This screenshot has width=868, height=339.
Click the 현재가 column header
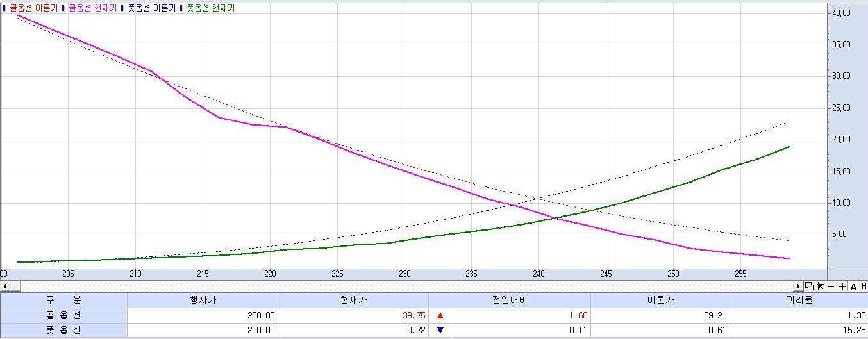pos(353,300)
